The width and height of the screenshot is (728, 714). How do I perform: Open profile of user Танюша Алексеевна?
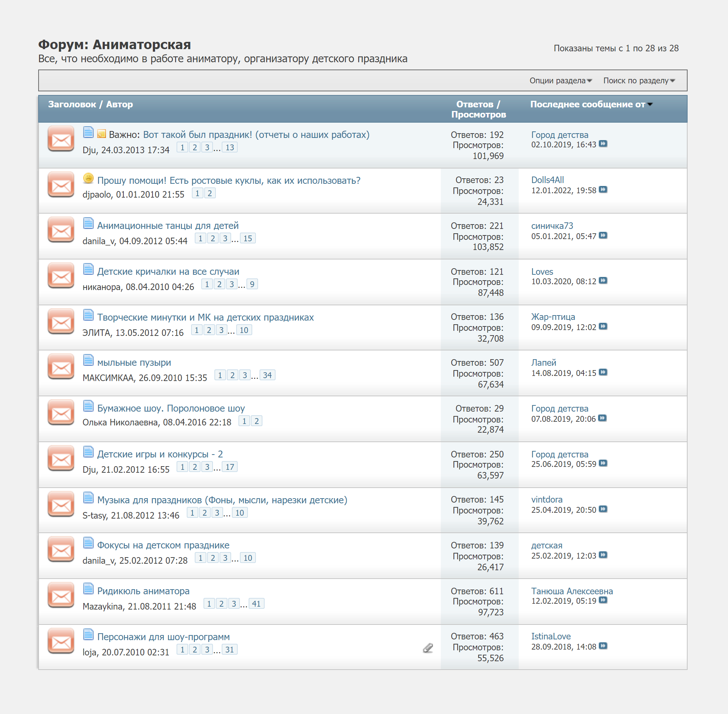click(572, 591)
